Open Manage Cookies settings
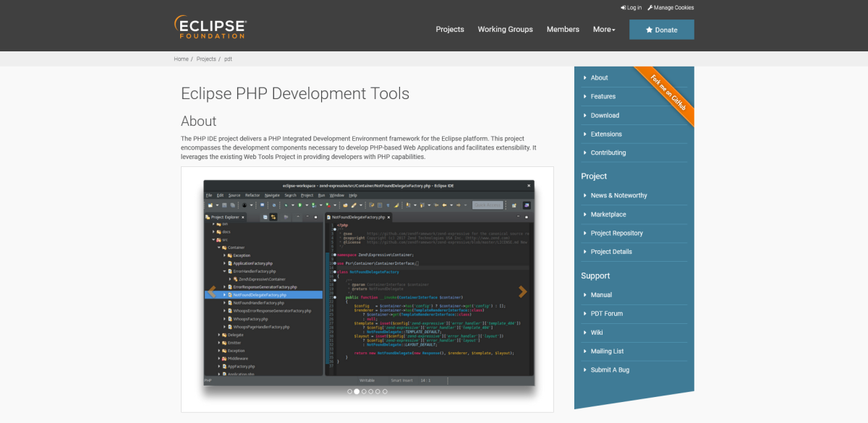The width and height of the screenshot is (868, 423). coord(671,8)
